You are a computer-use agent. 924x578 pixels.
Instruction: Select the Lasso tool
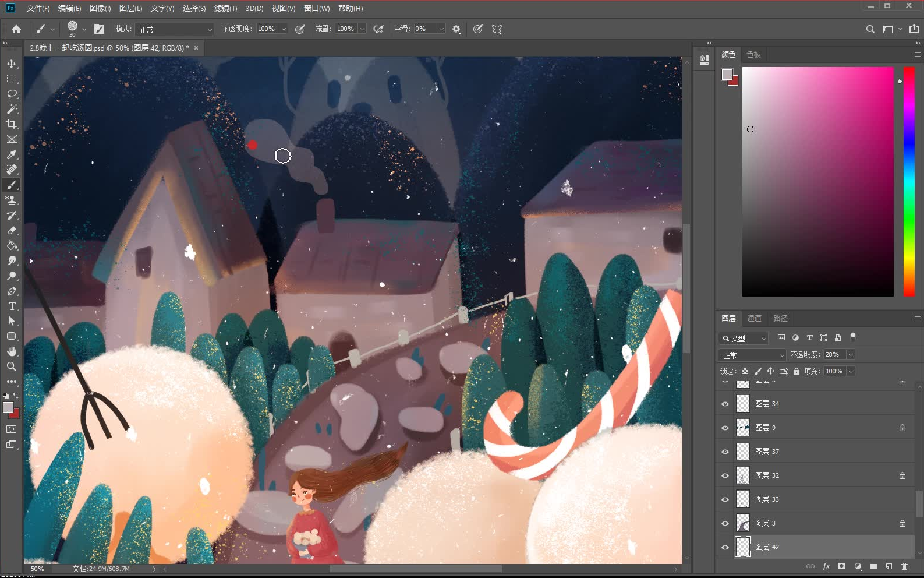pyautogui.click(x=12, y=94)
